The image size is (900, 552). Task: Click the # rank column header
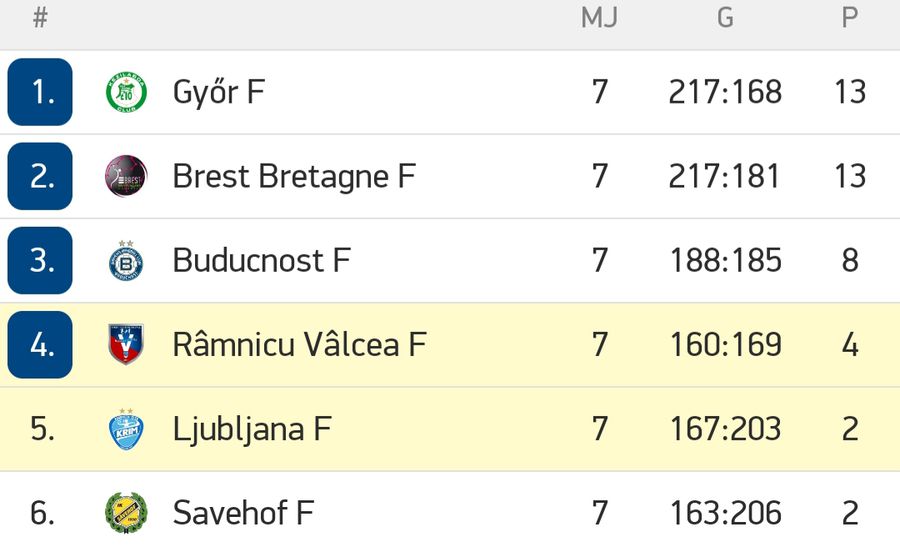tap(40, 18)
